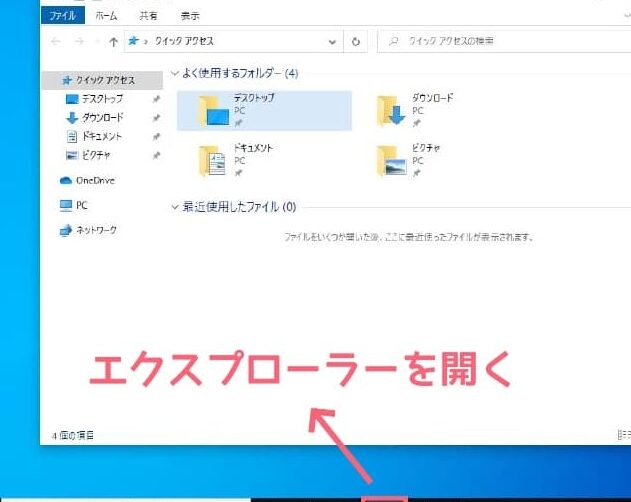Image resolution: width=631 pixels, height=502 pixels.
Task: Collapse the 最近使用したファイル section
Action: (x=175, y=207)
